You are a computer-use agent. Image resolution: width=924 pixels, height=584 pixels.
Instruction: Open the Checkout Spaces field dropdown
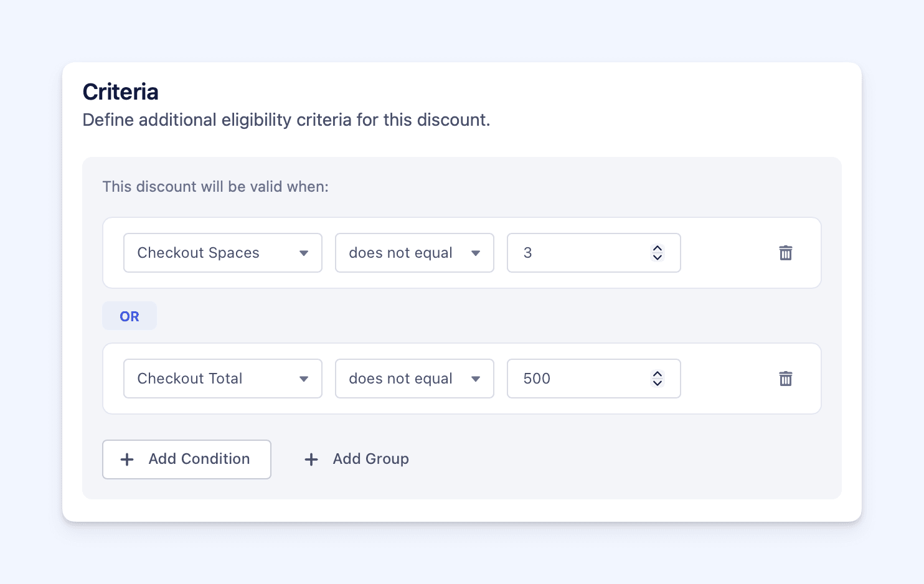[222, 253]
